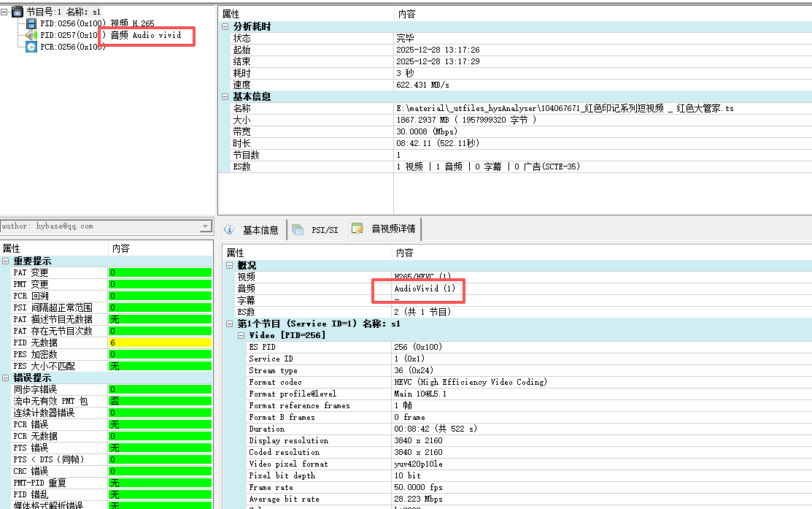812x509 pixels.
Task: Click the green PAT 变更 value cell
Action: (160, 272)
